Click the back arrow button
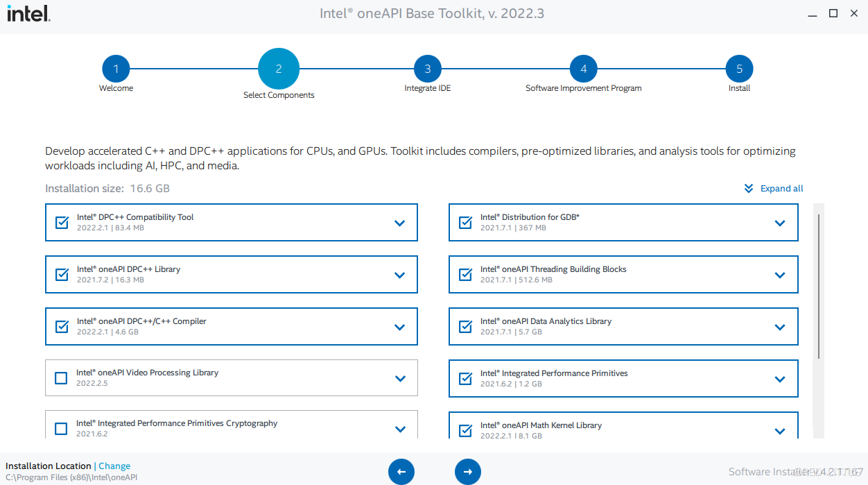Viewport: 868px width, 485px height. coord(401,472)
